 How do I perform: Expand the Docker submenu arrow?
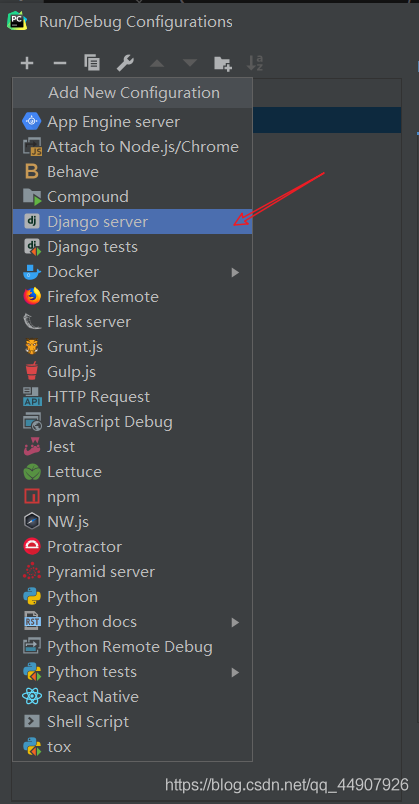pyautogui.click(x=235, y=272)
